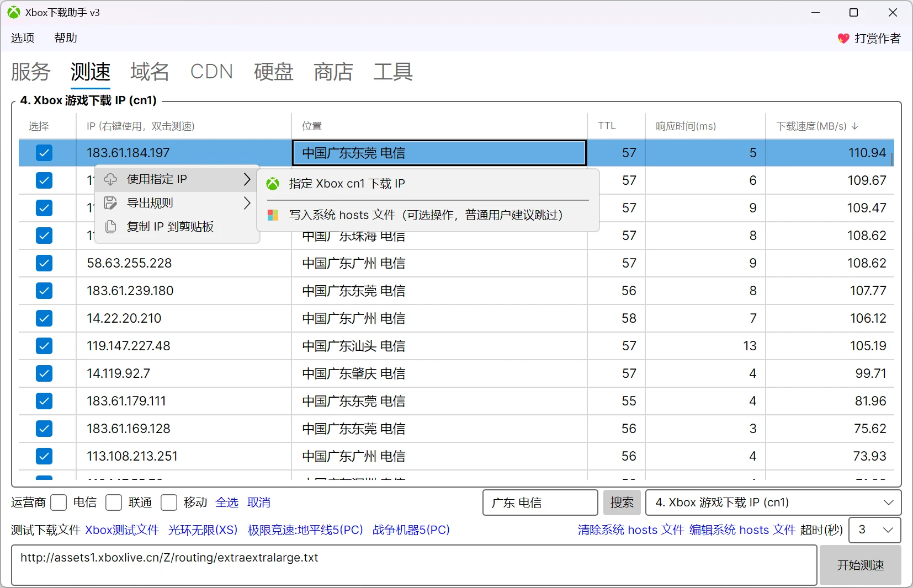Tick the 移动 carrier checkbox
The image size is (913, 588).
pos(169,503)
